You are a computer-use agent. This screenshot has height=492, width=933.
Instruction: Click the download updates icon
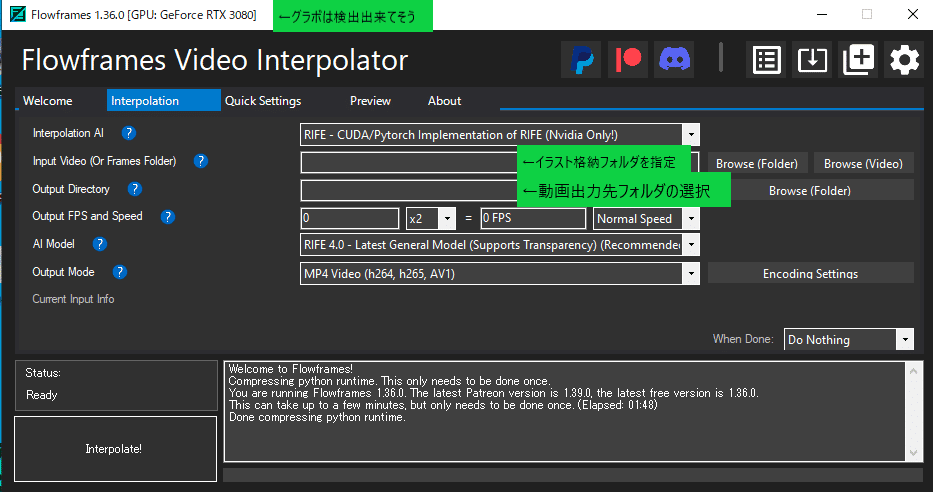tap(812, 59)
